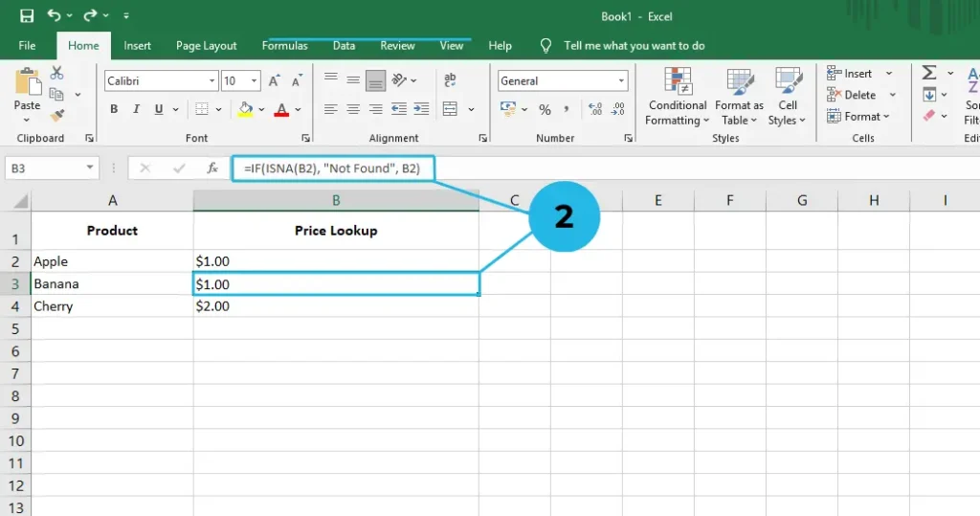This screenshot has width=980, height=516.
Task: Open the Data ribbon tab
Action: 344,46
